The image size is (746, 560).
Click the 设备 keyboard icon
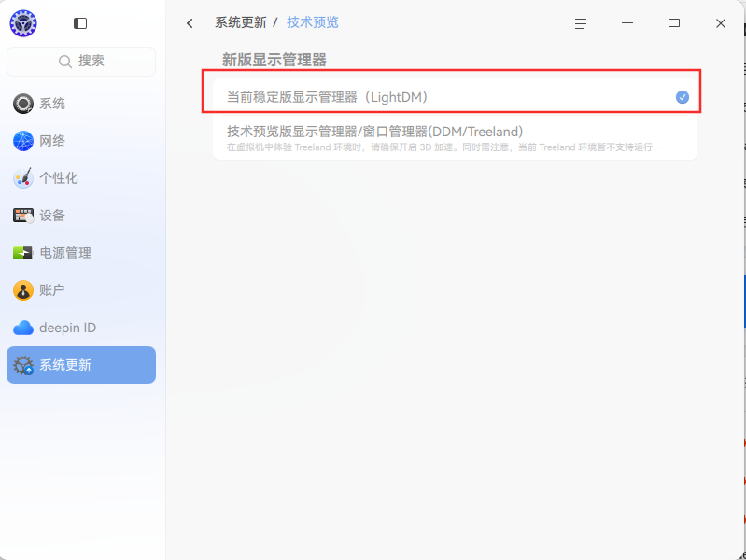(x=22, y=216)
